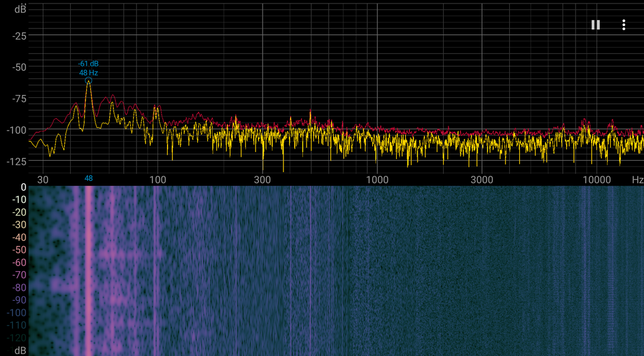Click the 1000 Hz frequency axis label
This screenshot has width=644, height=356.
tap(377, 180)
